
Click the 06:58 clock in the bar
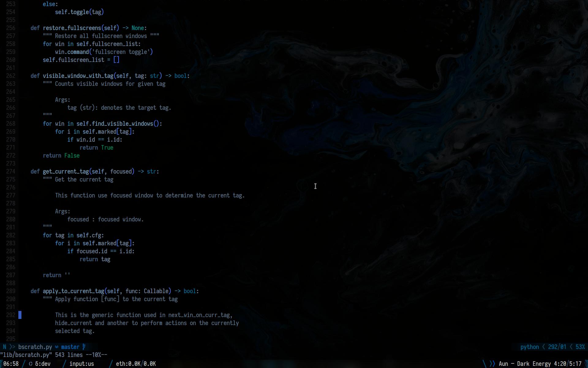pyautogui.click(x=11, y=364)
